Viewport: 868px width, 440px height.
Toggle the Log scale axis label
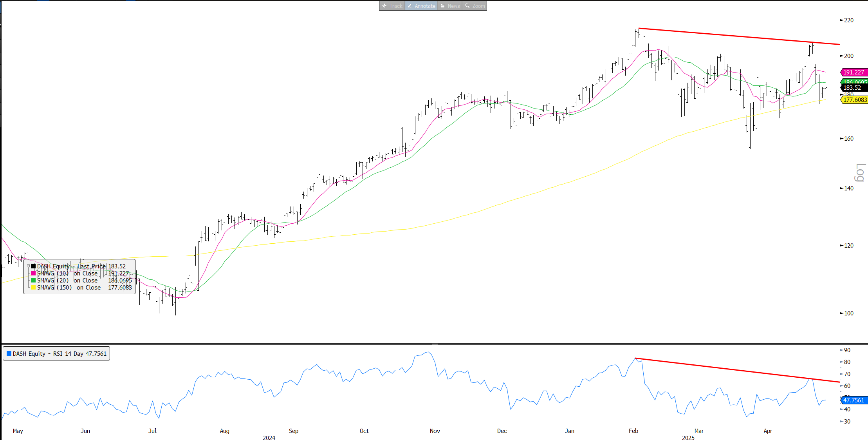[860, 172]
